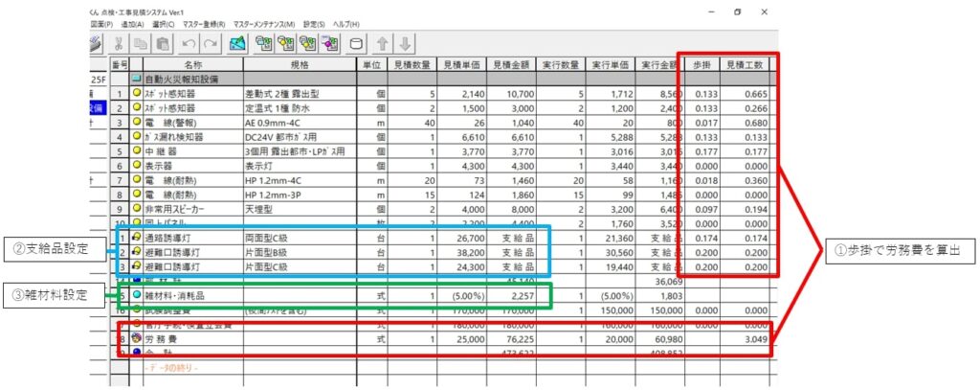Screen dimensions: 980x390
Task: Click the teal picture icon in toolbar
Action: tap(237, 43)
